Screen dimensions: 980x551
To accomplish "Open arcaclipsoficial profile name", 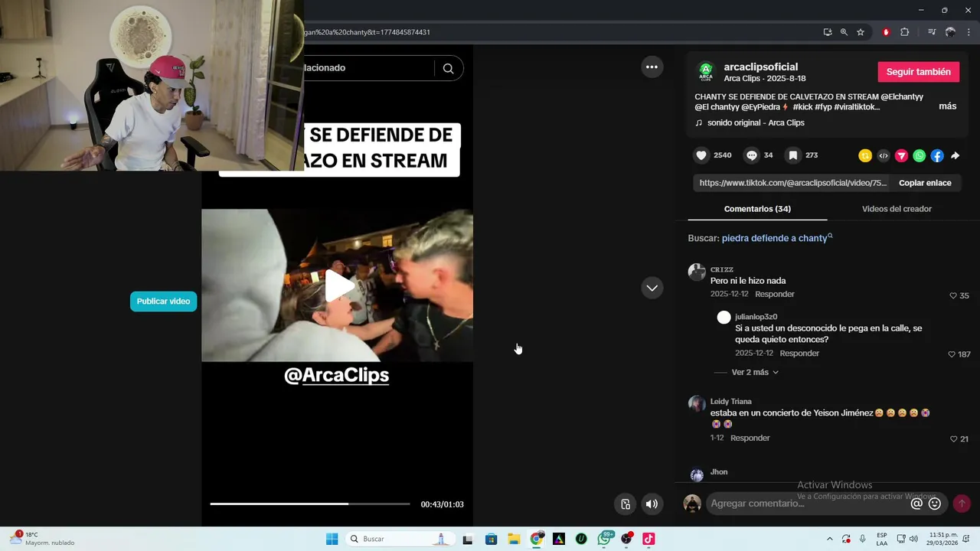I will 761,67.
